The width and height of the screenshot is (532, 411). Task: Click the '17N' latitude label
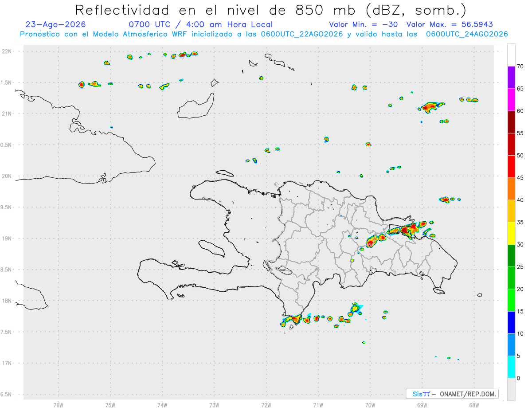(7, 363)
